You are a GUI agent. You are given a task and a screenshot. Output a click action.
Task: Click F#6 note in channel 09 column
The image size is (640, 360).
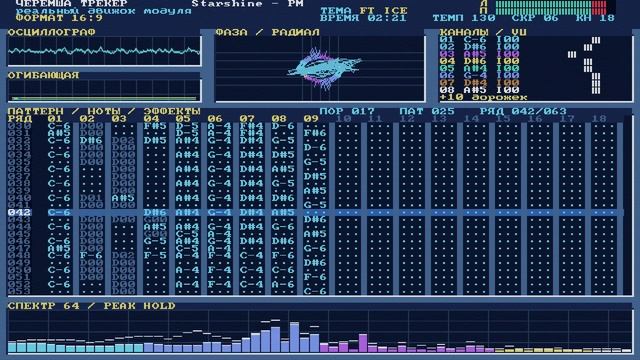(315, 133)
